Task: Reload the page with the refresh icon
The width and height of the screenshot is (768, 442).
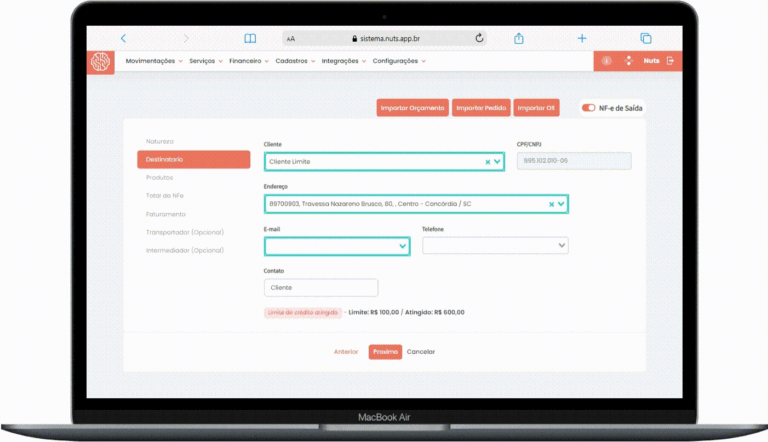Action: pyautogui.click(x=480, y=38)
